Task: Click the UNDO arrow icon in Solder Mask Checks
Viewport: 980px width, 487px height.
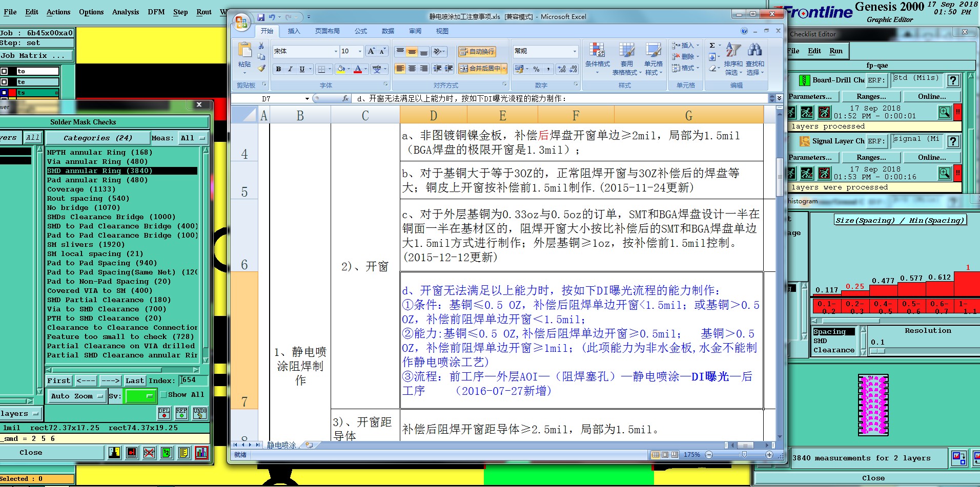Action: tap(200, 413)
